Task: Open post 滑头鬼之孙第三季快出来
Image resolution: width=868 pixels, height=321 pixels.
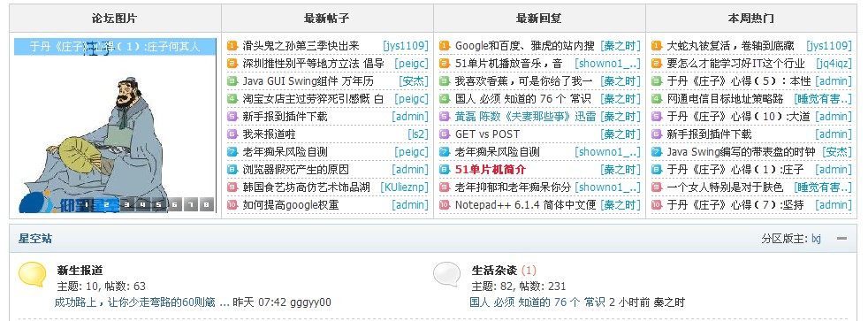Action: pyautogui.click(x=301, y=46)
